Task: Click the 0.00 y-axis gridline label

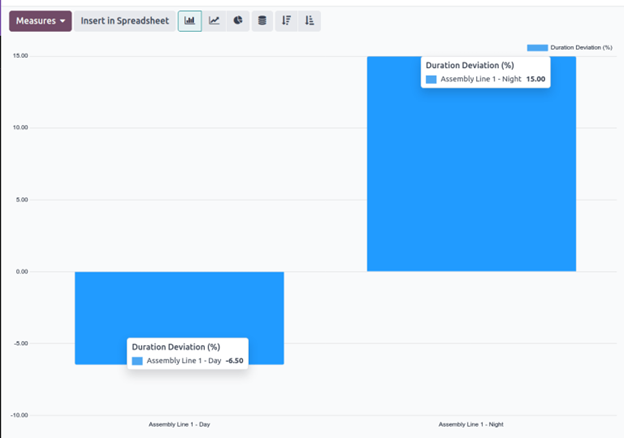Action: tap(19, 271)
